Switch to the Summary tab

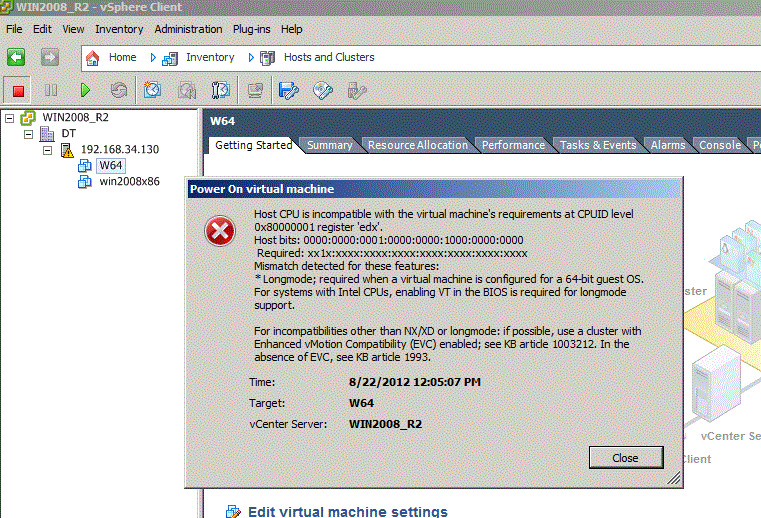330,145
